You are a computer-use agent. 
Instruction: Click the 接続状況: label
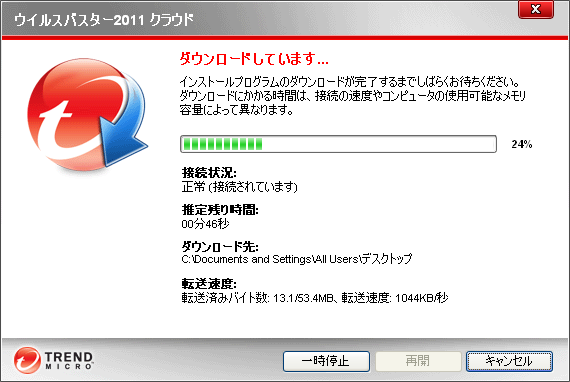click(209, 172)
